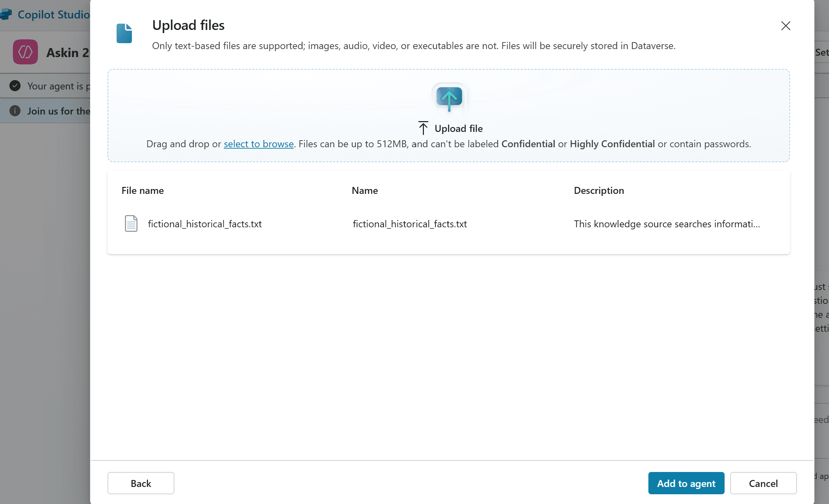This screenshot has height=504, width=829.
Task: Go Back to the previous step
Action: click(x=141, y=483)
